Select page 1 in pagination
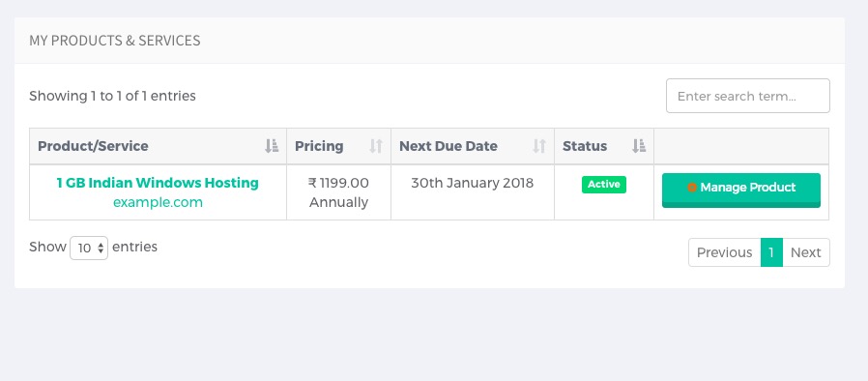 (771, 252)
